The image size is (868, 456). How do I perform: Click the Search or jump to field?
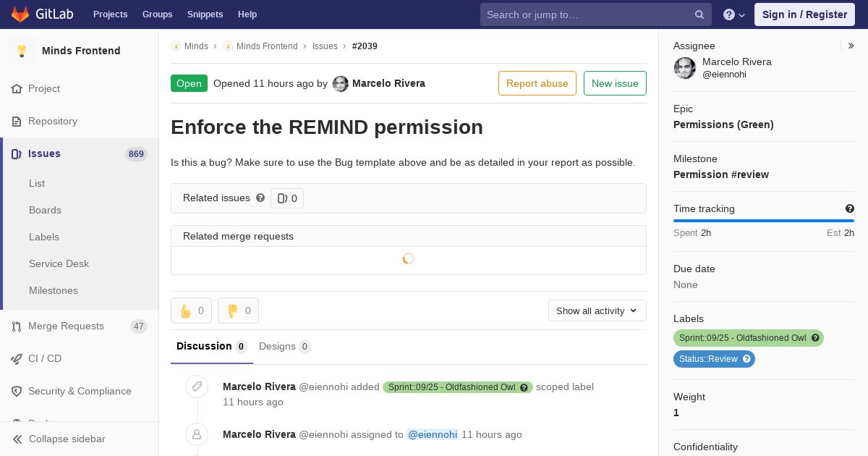tap(586, 14)
